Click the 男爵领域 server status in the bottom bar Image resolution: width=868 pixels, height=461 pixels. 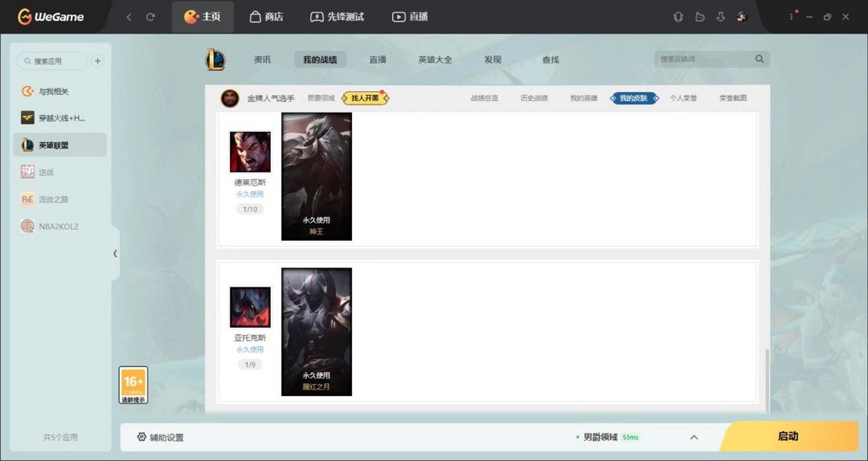pyautogui.click(x=600, y=437)
